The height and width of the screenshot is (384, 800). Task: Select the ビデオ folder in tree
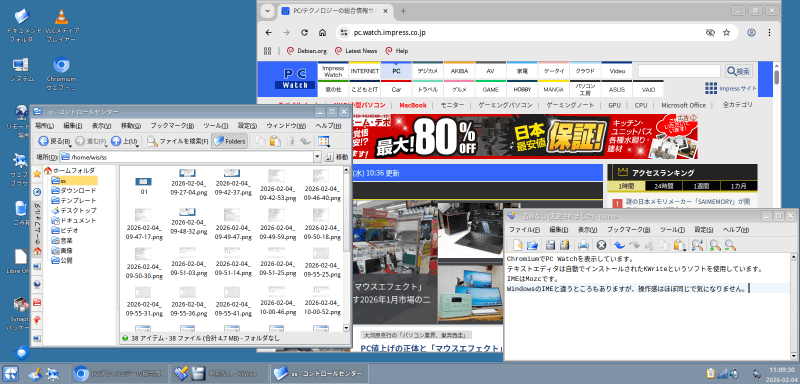(64, 230)
